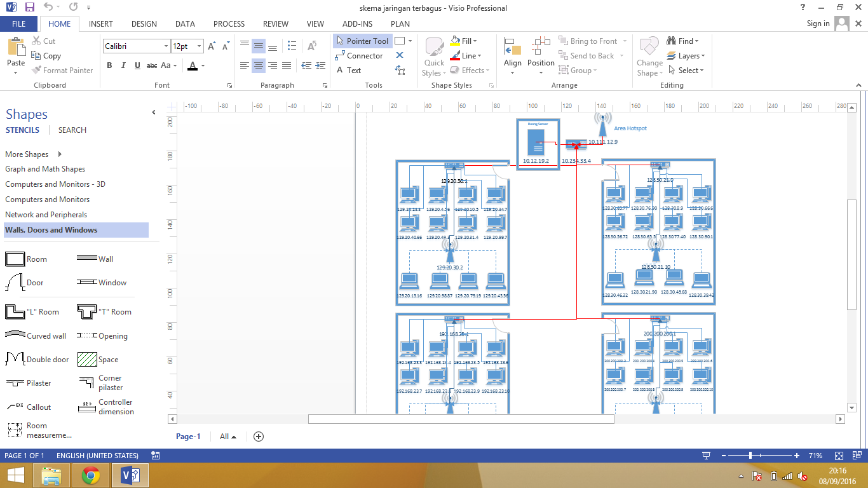This screenshot has width=868, height=488.
Task: Open Network and Peripherals stencil
Action: point(46,215)
